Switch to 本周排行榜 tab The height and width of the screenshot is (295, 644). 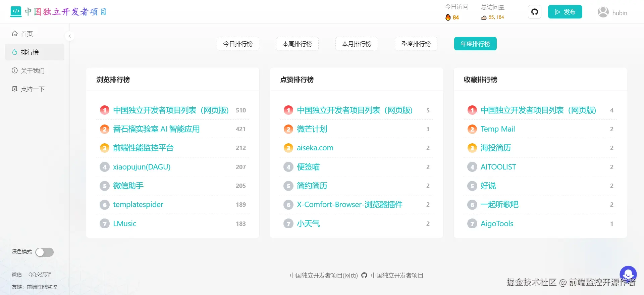pos(297,44)
